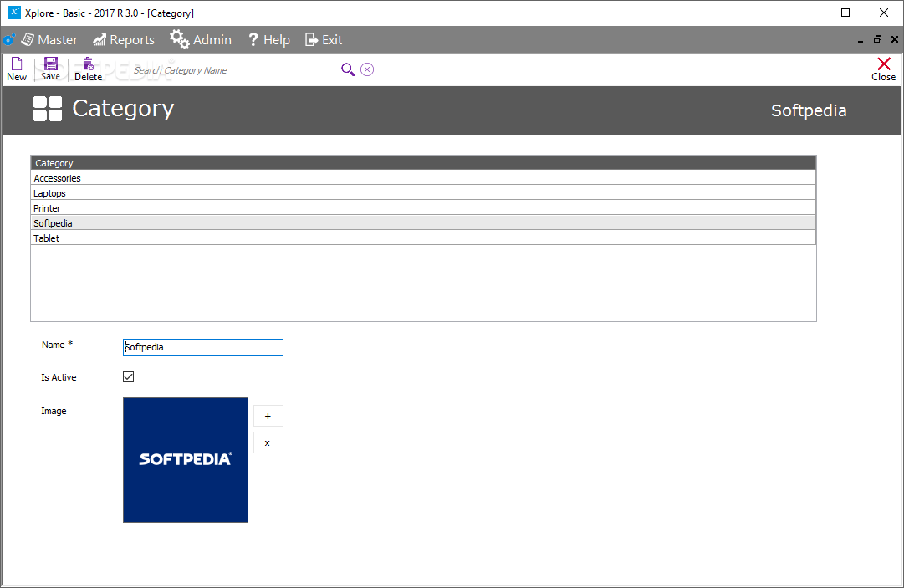
Task: Select the Softpedia category row
Action: click(x=423, y=223)
